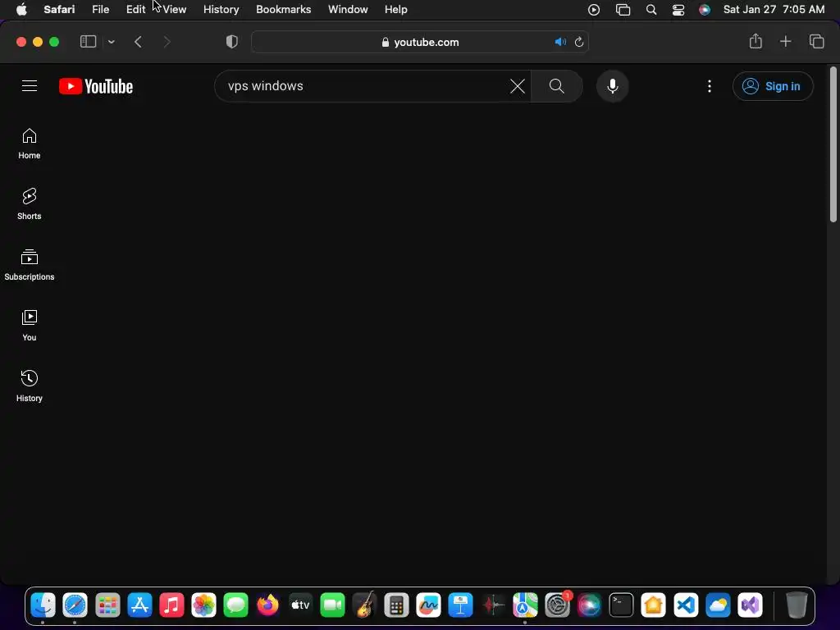Activate Siri from the menu bar
Image resolution: width=840 pixels, height=630 pixels.
705,10
